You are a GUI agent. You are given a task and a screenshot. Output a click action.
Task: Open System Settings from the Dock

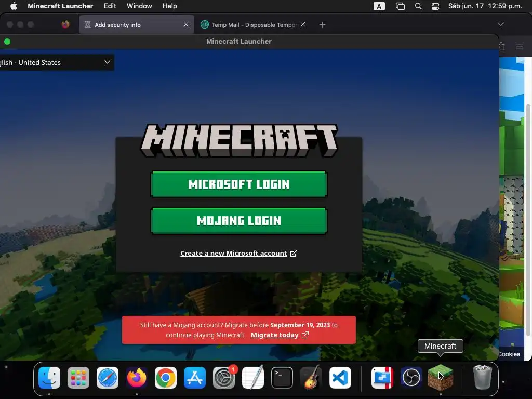tap(224, 378)
